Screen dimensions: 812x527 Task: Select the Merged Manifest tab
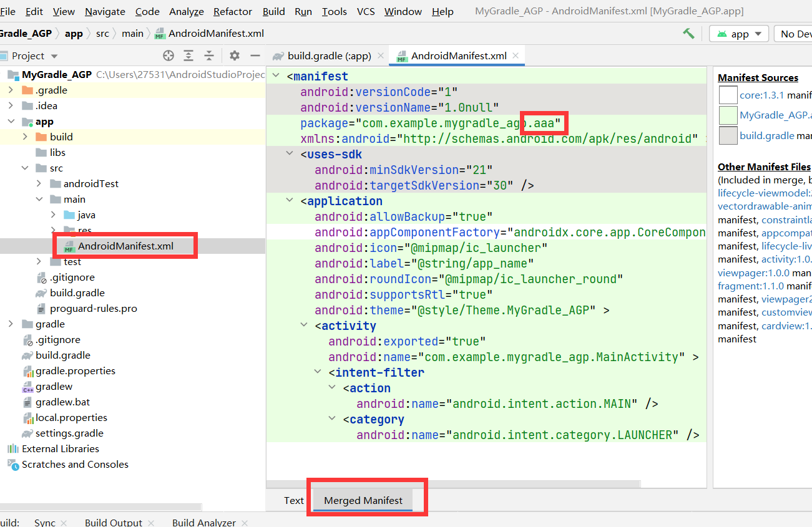tap(363, 500)
